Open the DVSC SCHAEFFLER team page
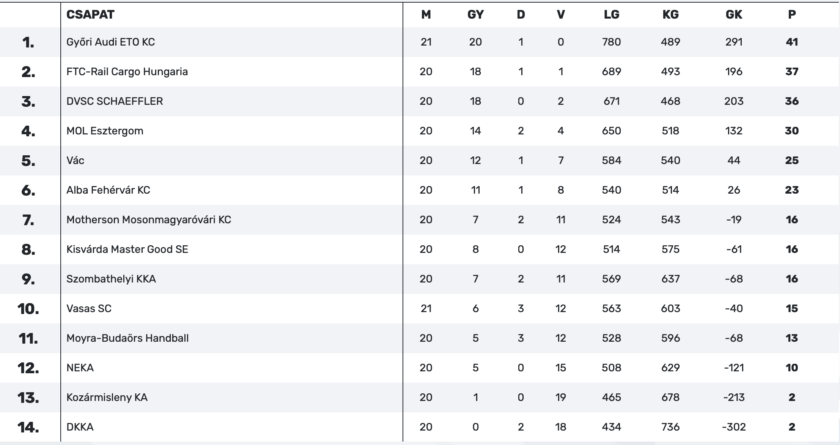 click(114, 101)
